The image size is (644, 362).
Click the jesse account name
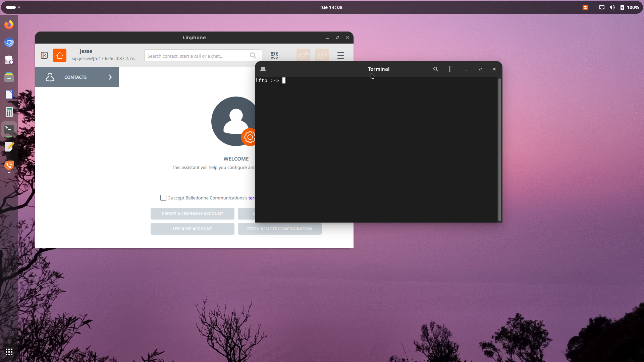[86, 51]
